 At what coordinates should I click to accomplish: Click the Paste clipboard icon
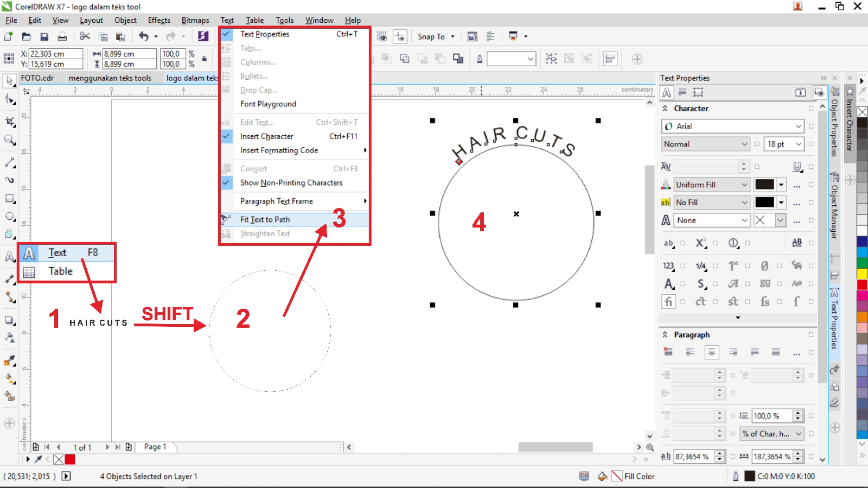pyautogui.click(x=120, y=36)
